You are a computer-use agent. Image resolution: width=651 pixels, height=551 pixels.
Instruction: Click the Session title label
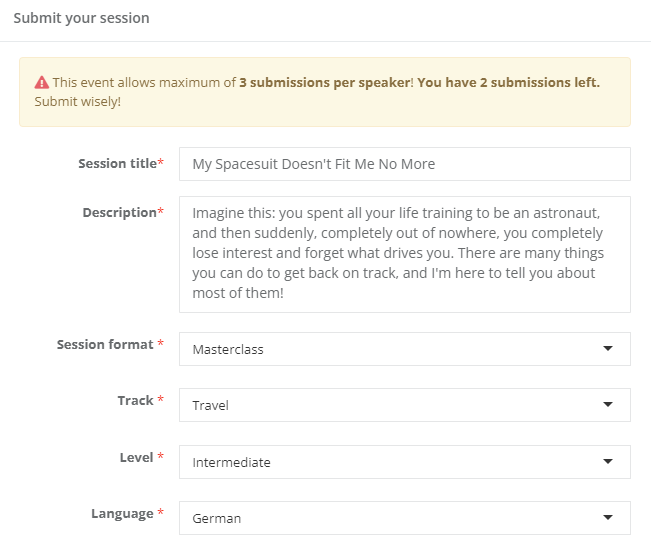[117, 164]
